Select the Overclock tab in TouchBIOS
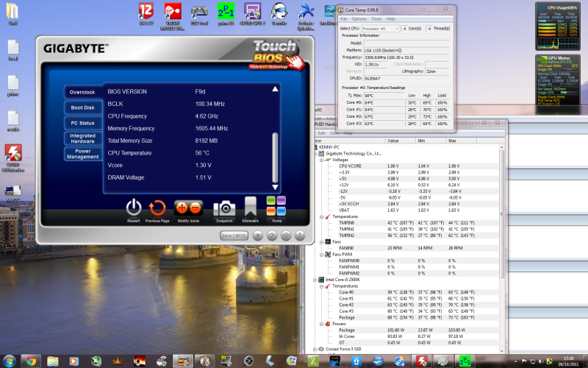The image size is (588, 368). tap(82, 92)
